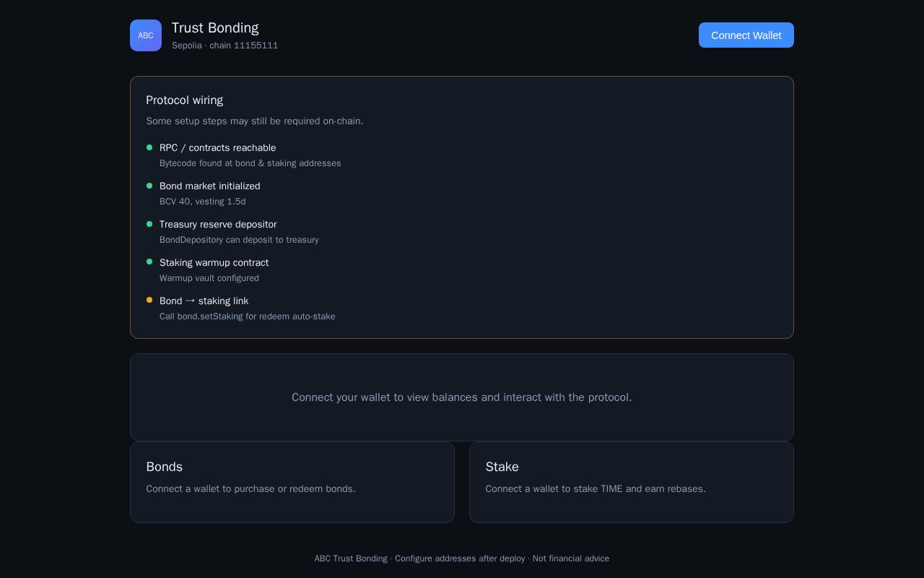Click the 'BCV 40, vesting 1.5d' detail

pyautogui.click(x=203, y=202)
